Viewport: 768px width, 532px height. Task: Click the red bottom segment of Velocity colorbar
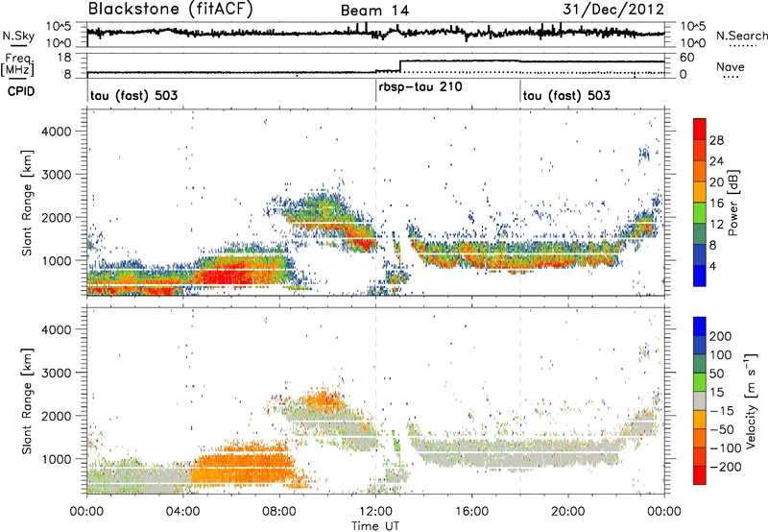coord(700,475)
